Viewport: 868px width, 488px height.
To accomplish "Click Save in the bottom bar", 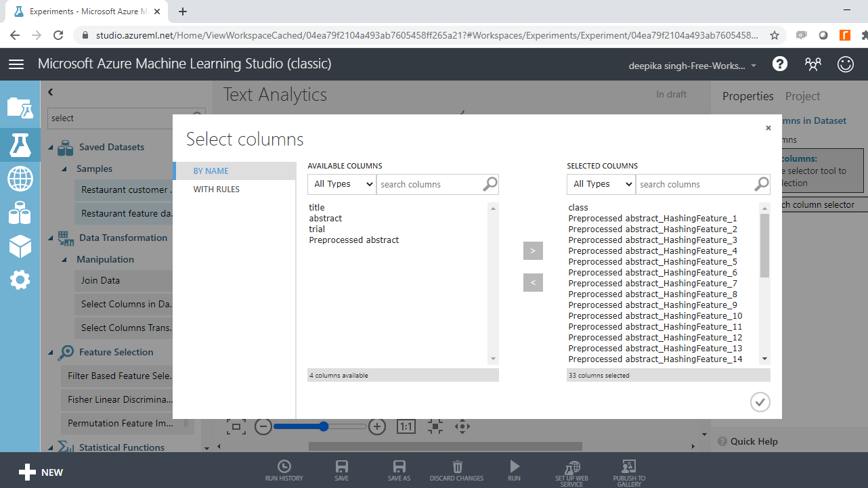I will tap(342, 470).
